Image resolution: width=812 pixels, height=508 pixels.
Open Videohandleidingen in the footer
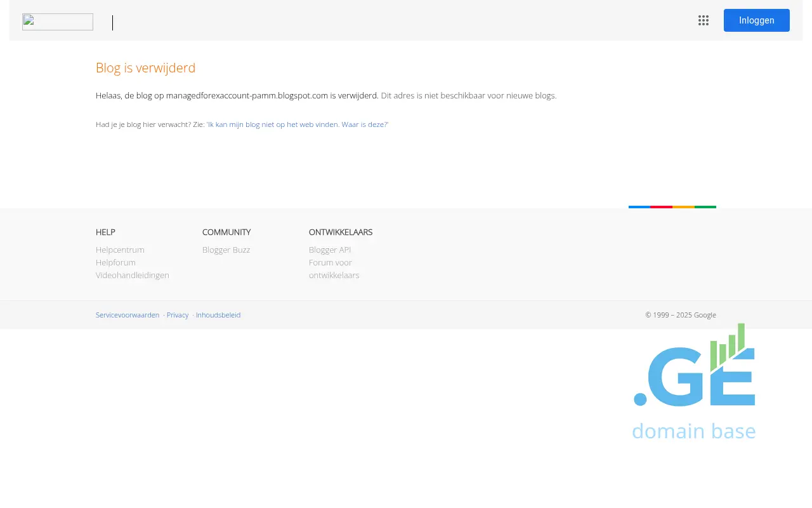[132, 275]
